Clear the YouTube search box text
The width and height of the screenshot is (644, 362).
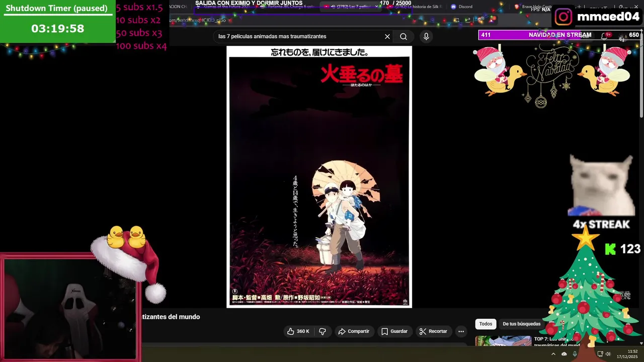387,36
